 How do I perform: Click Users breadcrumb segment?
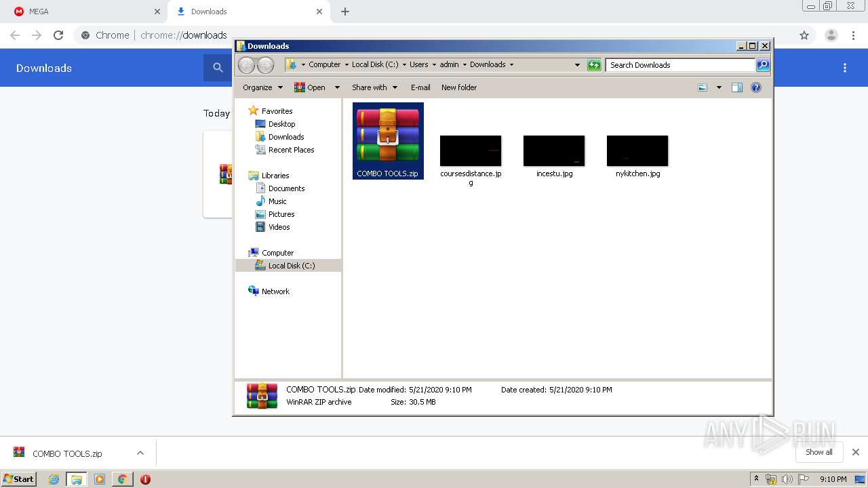418,65
